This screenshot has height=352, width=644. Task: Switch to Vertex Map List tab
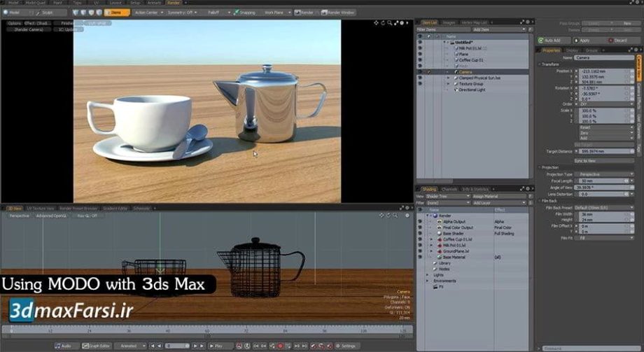pyautogui.click(x=474, y=22)
